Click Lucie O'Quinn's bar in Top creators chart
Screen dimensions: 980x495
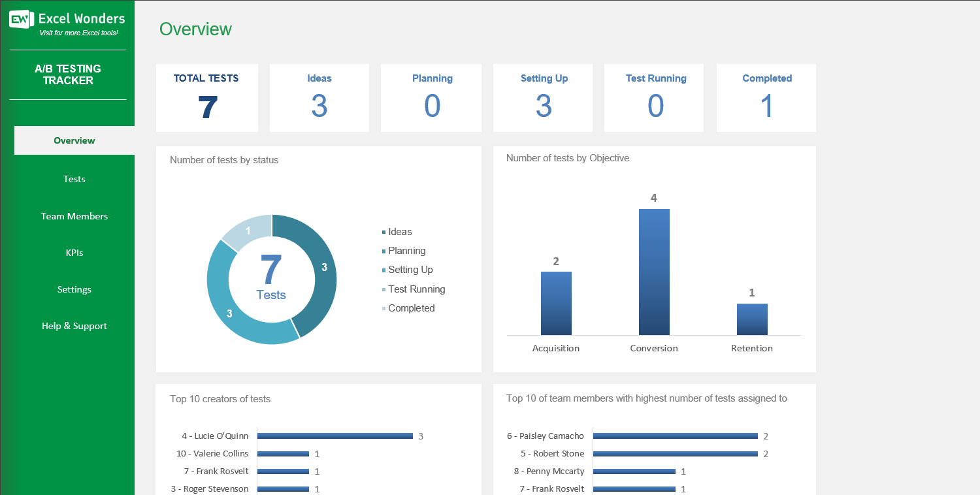333,436
